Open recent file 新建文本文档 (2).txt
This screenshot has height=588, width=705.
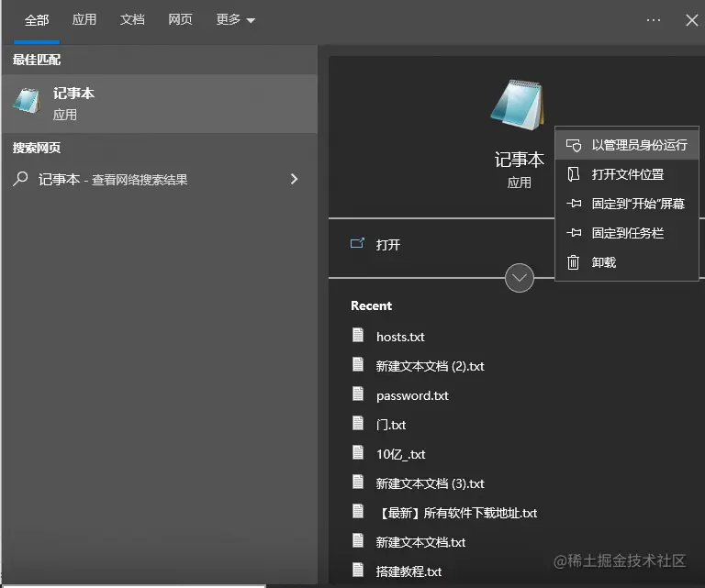point(430,366)
